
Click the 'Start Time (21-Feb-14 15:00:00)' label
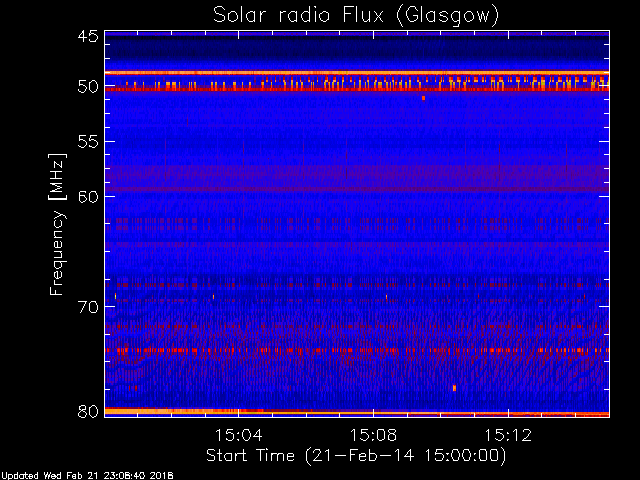click(x=356, y=456)
